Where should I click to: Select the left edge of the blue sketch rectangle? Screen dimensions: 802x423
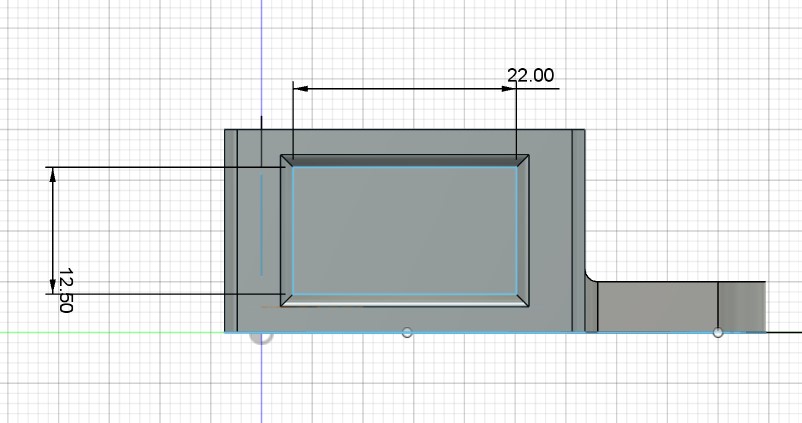coord(292,230)
